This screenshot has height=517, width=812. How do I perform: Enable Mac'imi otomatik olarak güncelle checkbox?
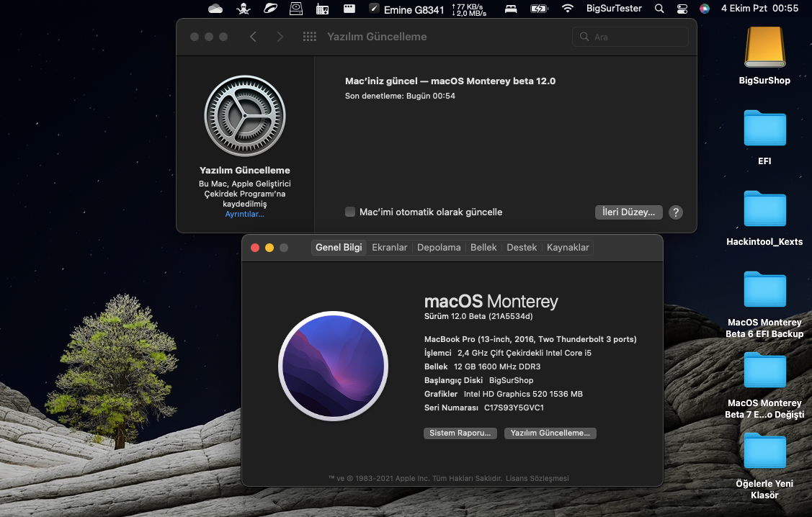click(x=350, y=212)
